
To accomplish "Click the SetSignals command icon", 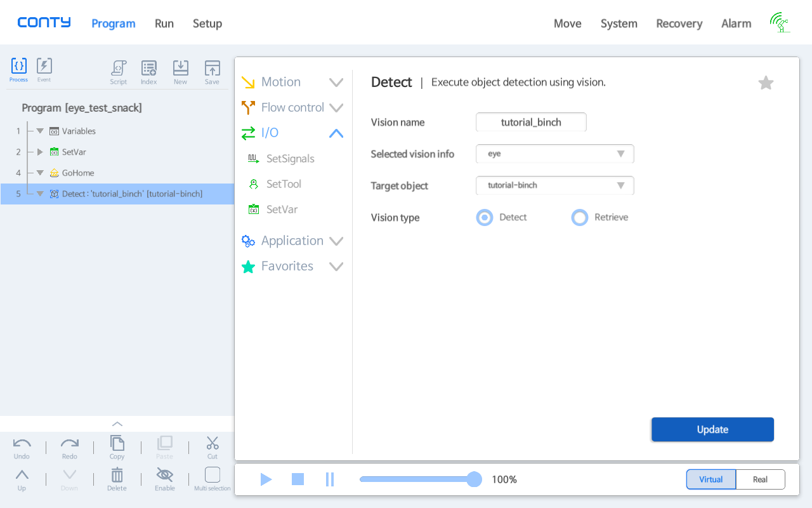I will coord(254,159).
